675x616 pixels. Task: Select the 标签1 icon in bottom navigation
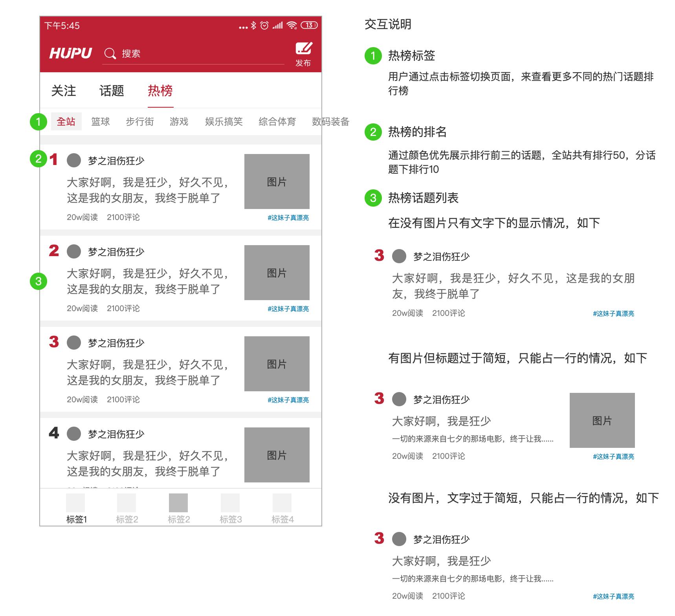(x=76, y=502)
